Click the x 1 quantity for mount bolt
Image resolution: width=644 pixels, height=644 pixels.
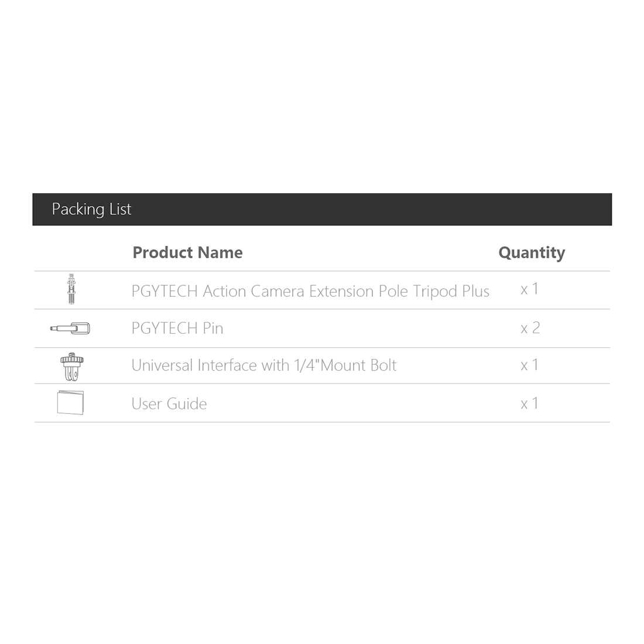pos(530,365)
